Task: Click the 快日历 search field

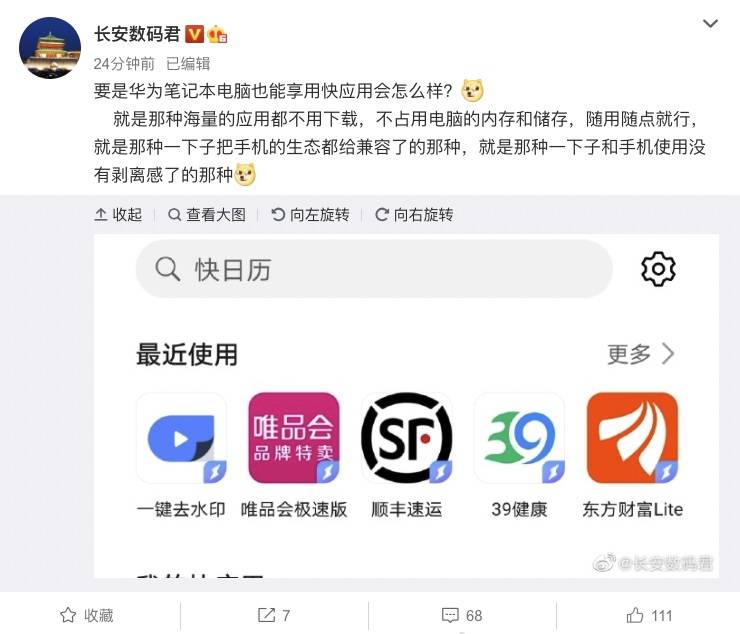Action: tap(374, 269)
